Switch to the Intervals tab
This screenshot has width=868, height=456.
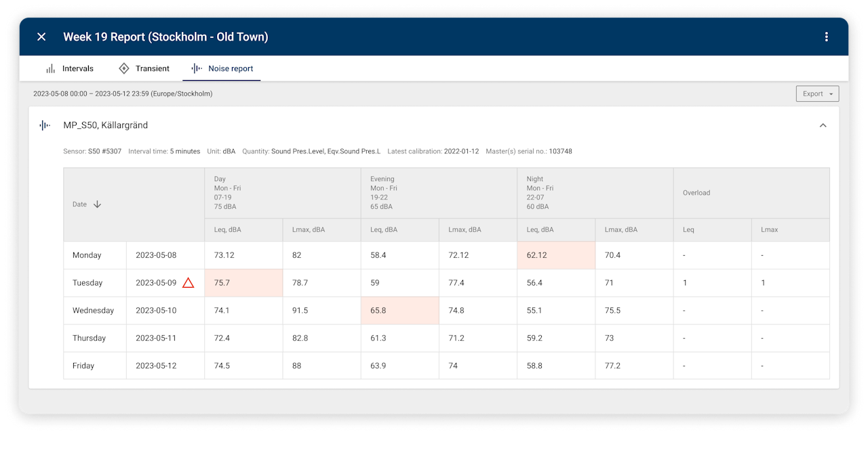tap(70, 69)
